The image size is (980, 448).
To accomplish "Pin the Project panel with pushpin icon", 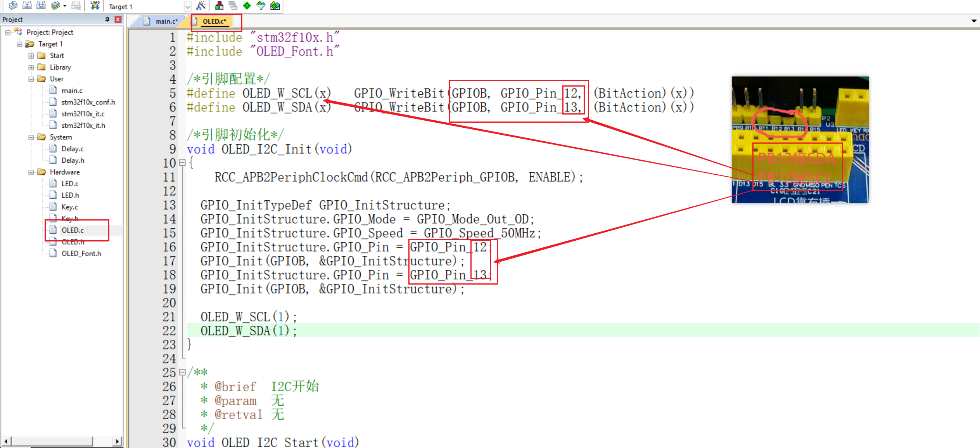I will 107,19.
